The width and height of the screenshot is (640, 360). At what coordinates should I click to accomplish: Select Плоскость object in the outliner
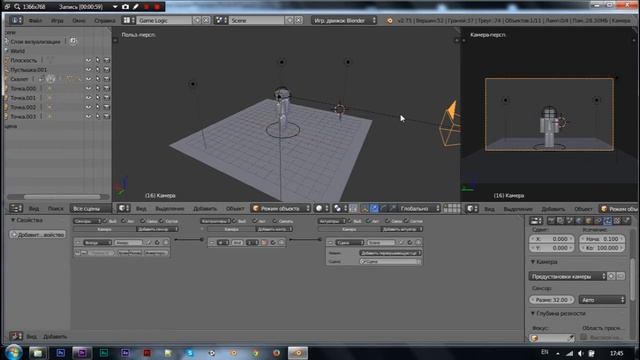[x=24, y=60]
